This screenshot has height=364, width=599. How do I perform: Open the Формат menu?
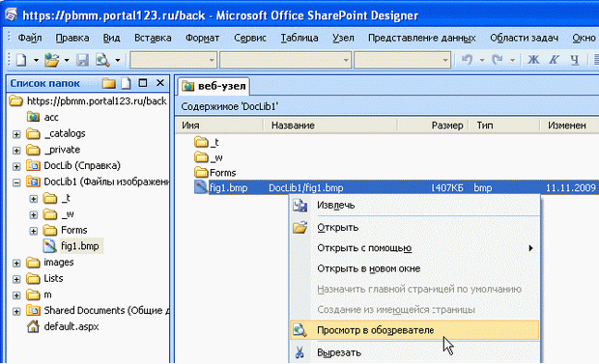pyautogui.click(x=202, y=38)
